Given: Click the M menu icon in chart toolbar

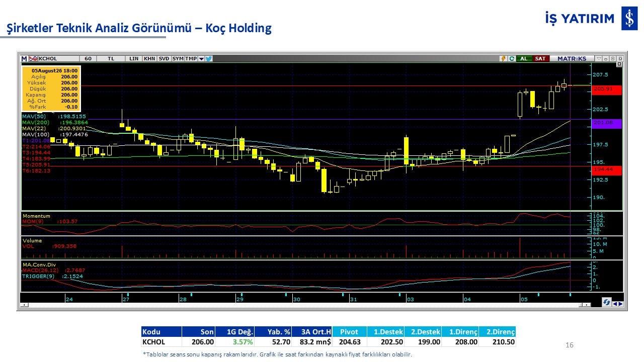Looking at the screenshot, I should point(24,58).
